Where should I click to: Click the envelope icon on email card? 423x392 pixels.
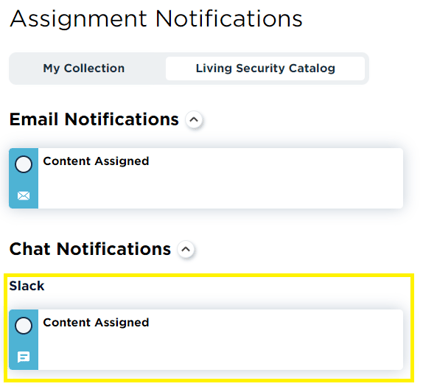[x=23, y=196]
